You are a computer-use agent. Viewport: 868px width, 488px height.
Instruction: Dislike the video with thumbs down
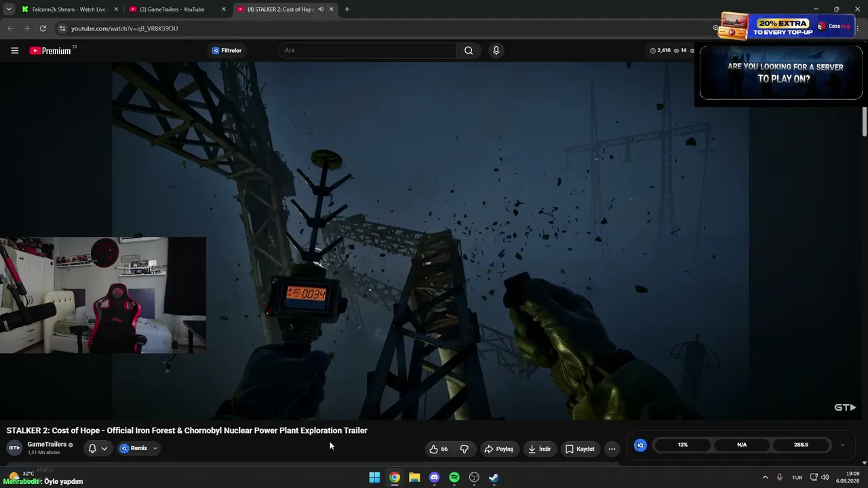[x=465, y=449]
